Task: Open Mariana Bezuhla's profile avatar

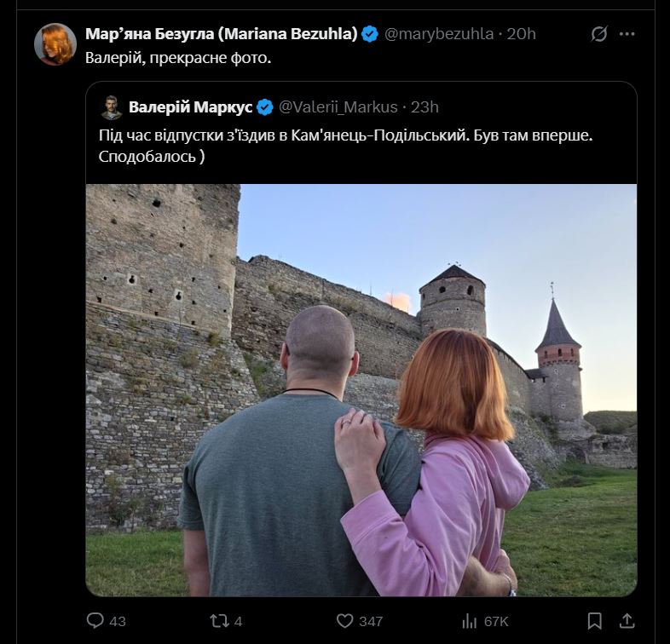Action: [55, 44]
